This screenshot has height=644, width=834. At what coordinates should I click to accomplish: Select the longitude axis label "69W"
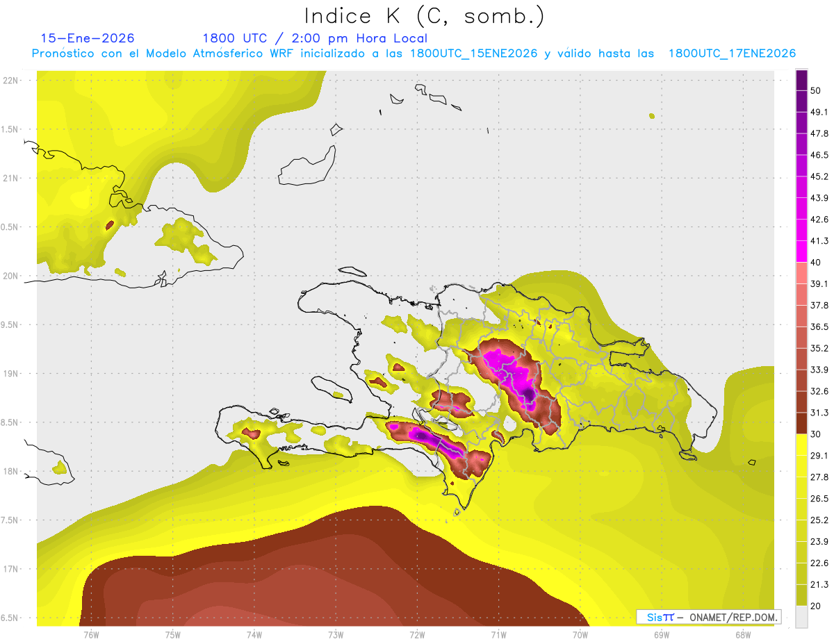[661, 635]
